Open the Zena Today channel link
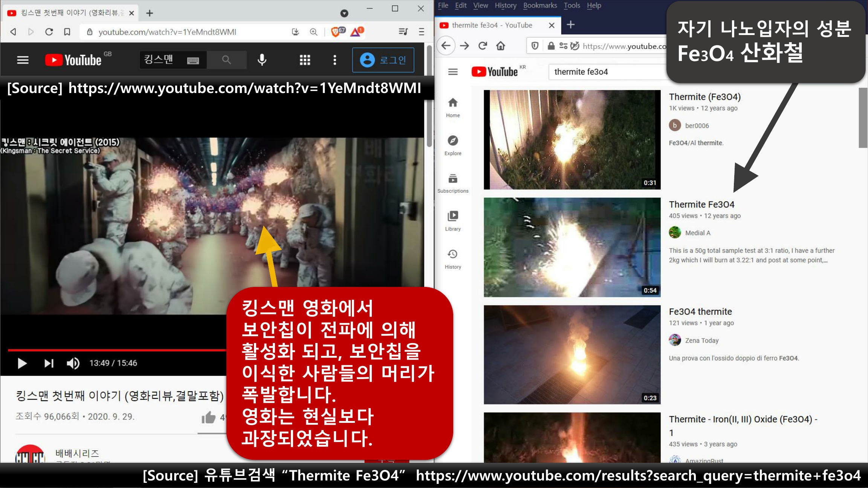The width and height of the screenshot is (868, 488). (702, 341)
